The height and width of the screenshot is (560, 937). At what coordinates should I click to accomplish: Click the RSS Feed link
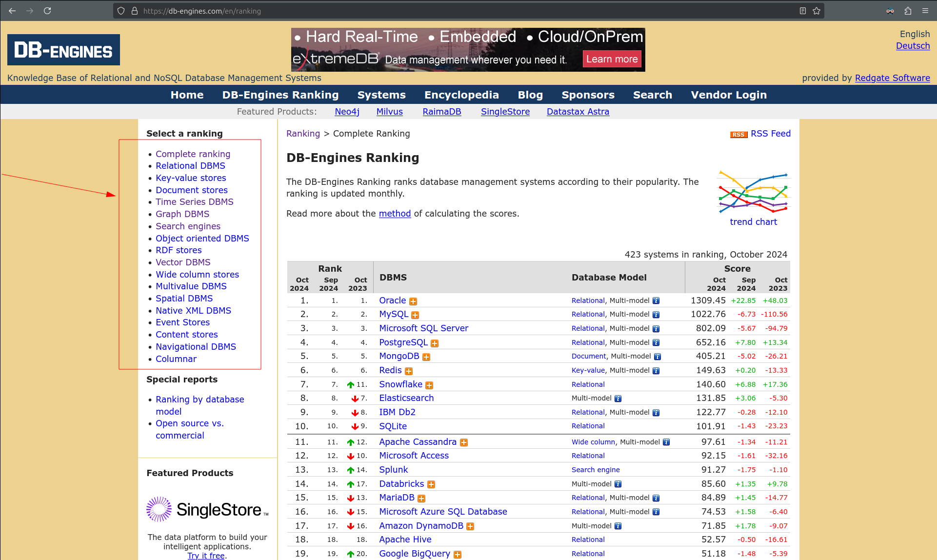pyautogui.click(x=771, y=134)
